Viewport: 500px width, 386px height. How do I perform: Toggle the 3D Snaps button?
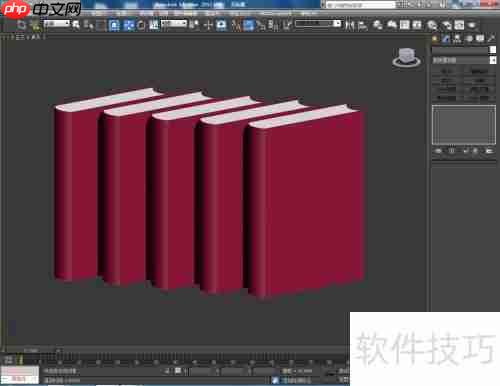point(236,25)
